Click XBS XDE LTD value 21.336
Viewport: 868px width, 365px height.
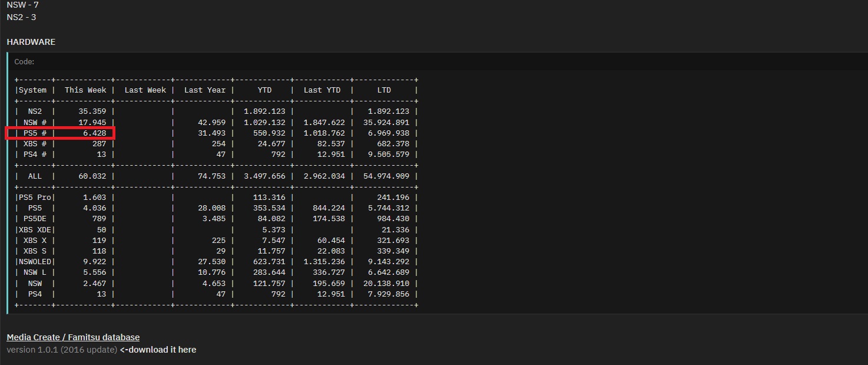[395, 230]
